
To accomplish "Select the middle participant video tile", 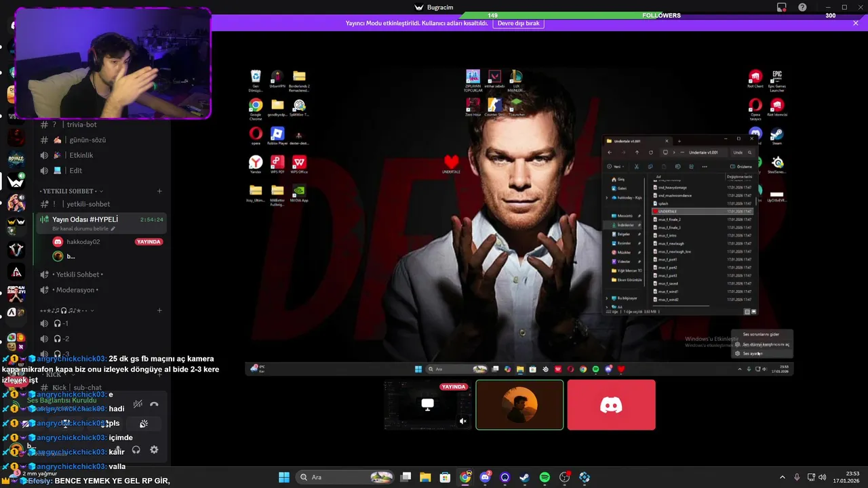I will click(519, 405).
